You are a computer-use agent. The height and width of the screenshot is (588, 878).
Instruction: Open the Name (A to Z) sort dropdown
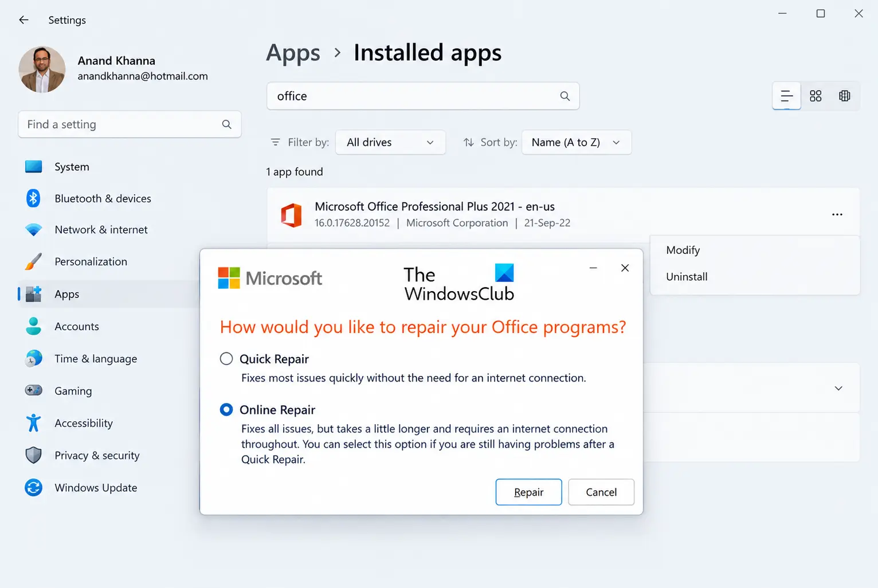577,142
